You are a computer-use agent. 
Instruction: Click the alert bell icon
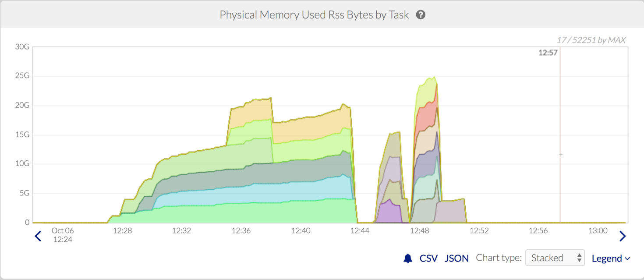407,259
